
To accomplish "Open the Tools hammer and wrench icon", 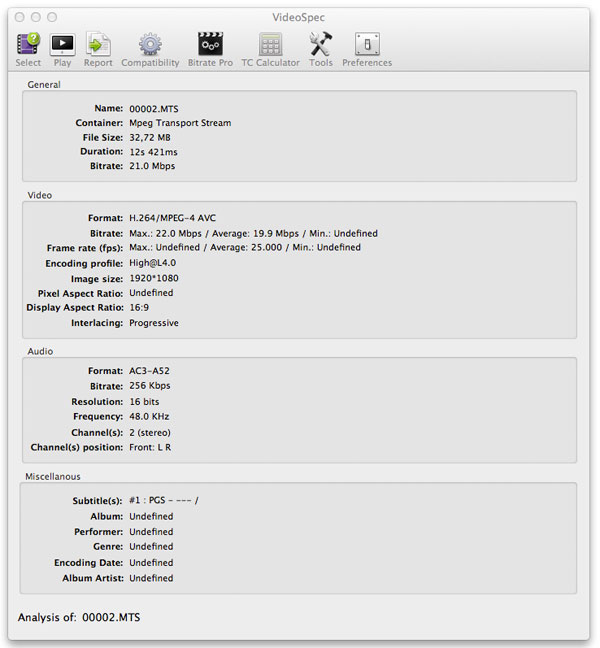I will (x=321, y=44).
